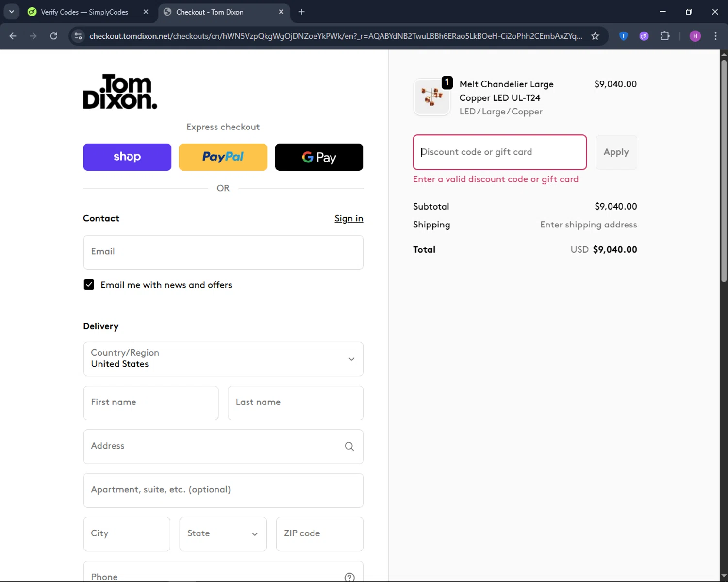This screenshot has width=728, height=582.
Task: Click the scrollbar up arrow
Action: pos(724,54)
